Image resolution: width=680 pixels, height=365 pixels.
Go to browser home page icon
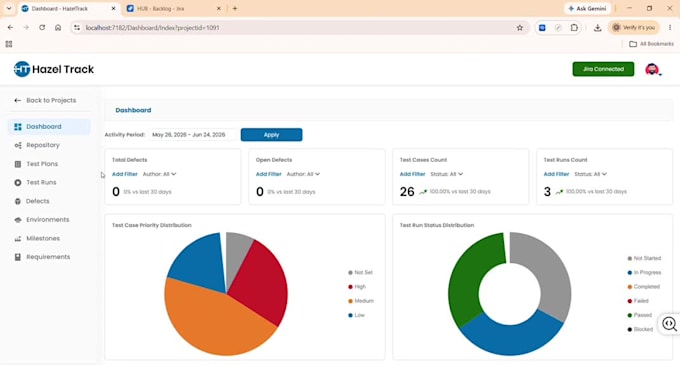(58, 27)
